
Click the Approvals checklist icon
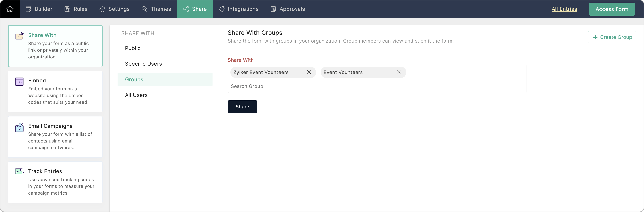[x=273, y=9]
